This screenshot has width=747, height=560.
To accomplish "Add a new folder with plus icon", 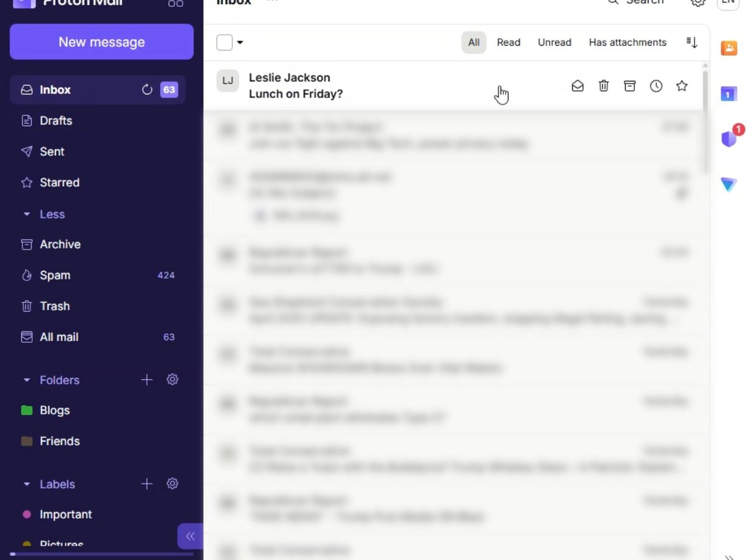I will tap(147, 380).
